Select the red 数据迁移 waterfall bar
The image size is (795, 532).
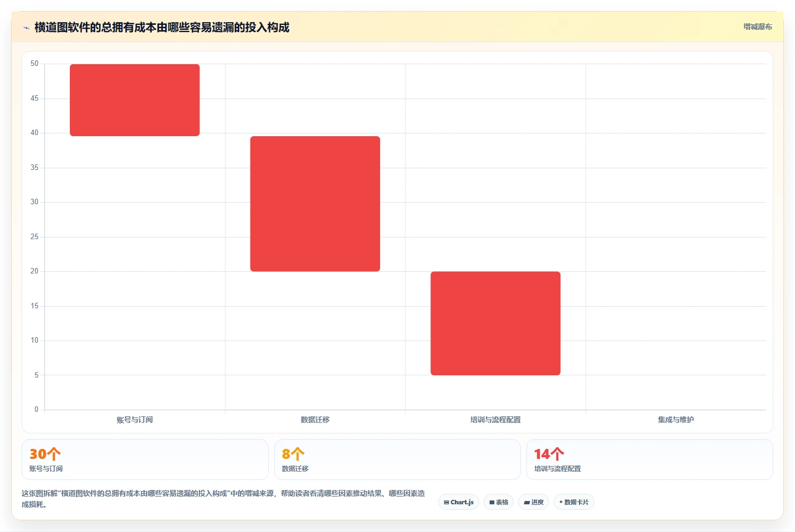pyautogui.click(x=315, y=204)
